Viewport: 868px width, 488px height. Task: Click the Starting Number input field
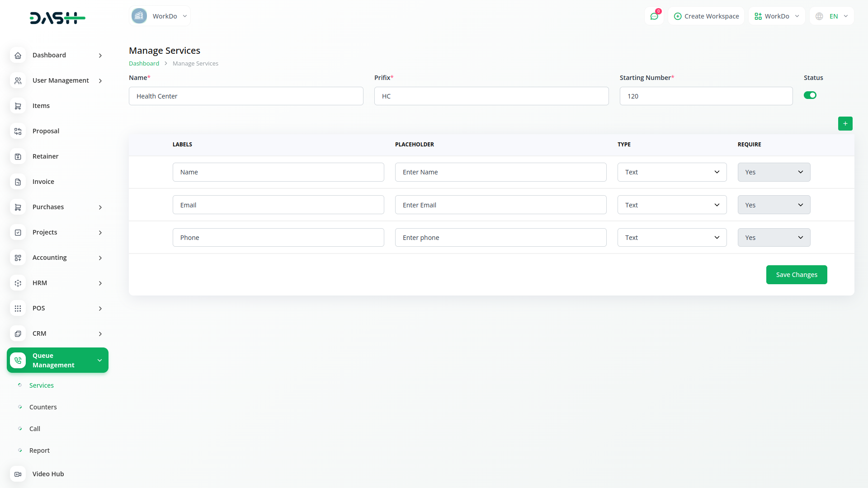point(706,96)
